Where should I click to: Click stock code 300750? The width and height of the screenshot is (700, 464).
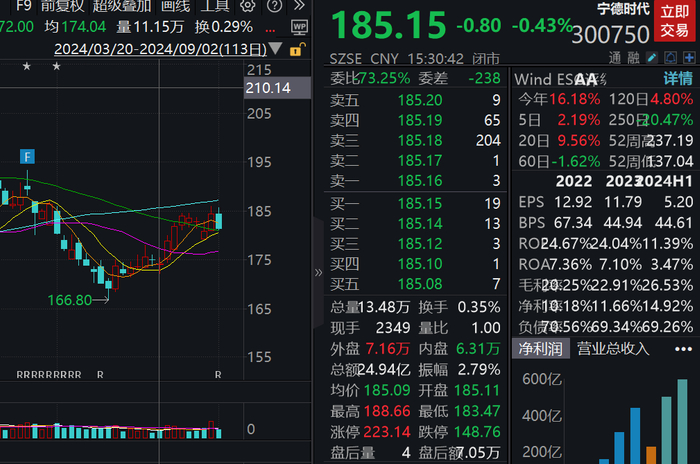pyautogui.click(x=610, y=34)
